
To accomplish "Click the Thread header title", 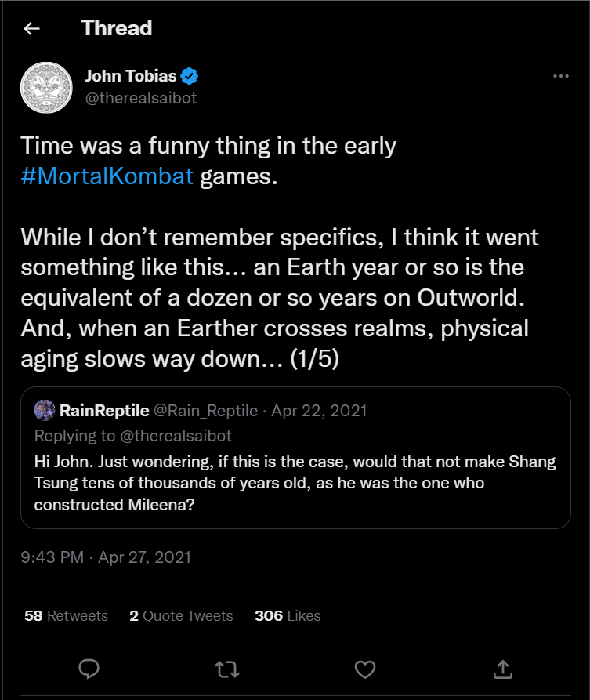I will click(117, 29).
